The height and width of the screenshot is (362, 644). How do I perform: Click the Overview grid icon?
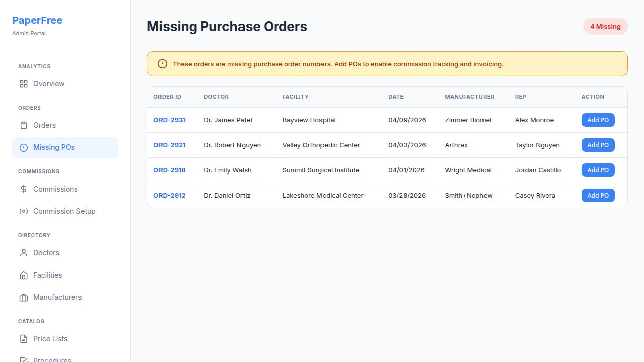click(24, 84)
